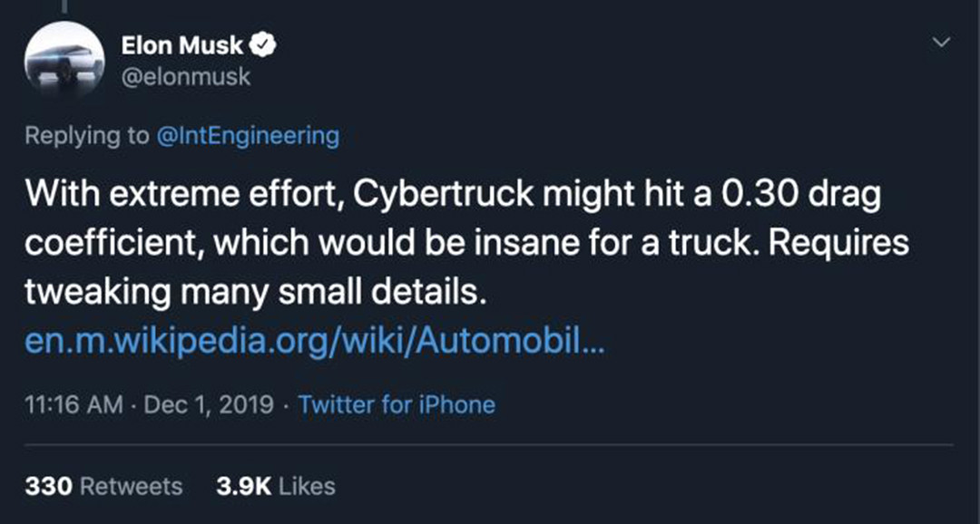The image size is (980, 524).
Task: Click the @elonmusk handle
Action: click(x=185, y=77)
